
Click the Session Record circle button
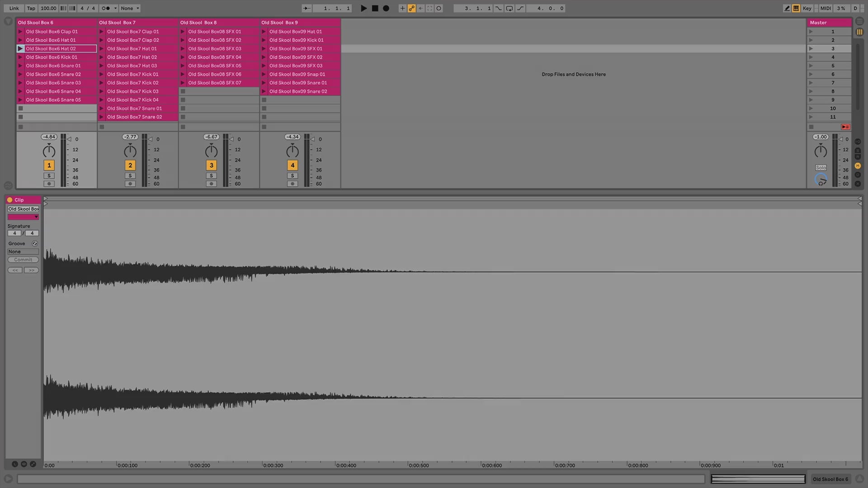(439, 8)
